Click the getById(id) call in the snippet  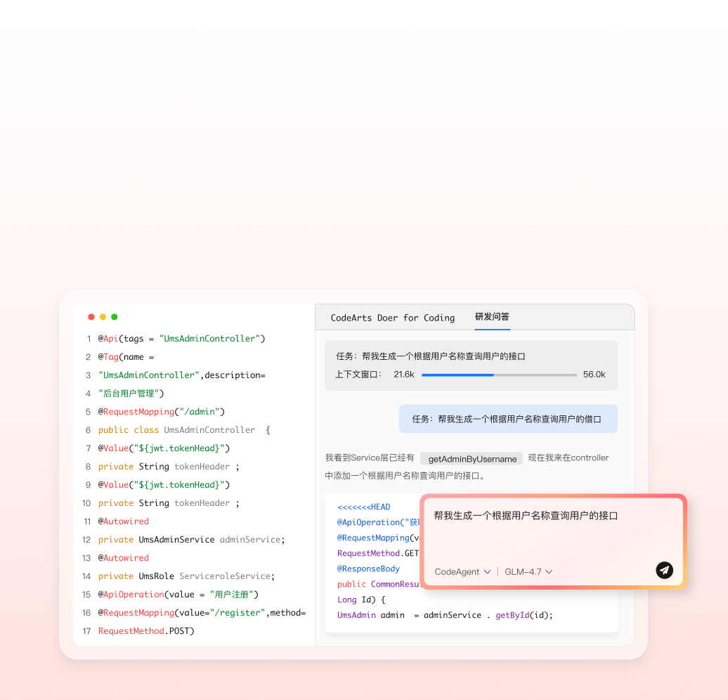pos(524,615)
